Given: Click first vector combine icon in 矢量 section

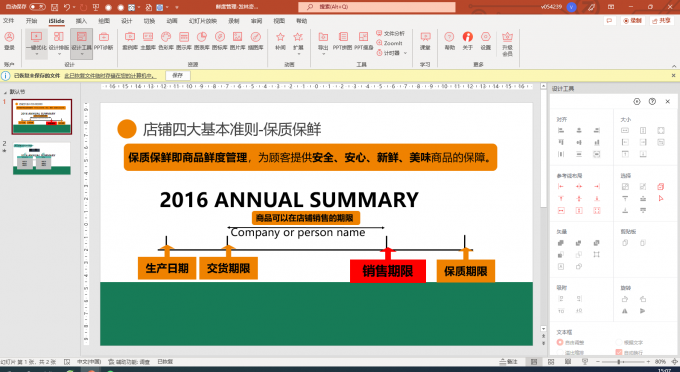Looking at the screenshot, I should click(x=561, y=243).
